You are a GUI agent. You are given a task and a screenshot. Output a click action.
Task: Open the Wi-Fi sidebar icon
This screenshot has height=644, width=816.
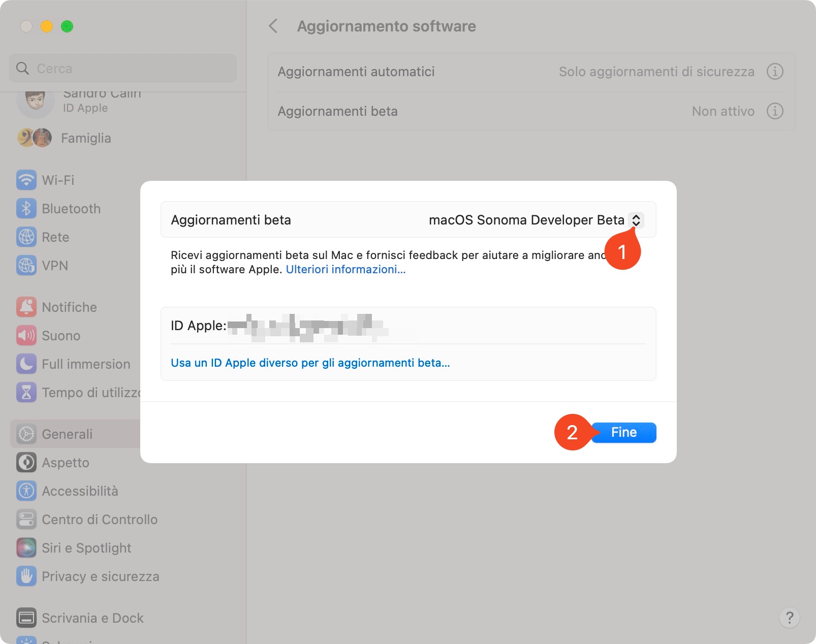pos(26,180)
